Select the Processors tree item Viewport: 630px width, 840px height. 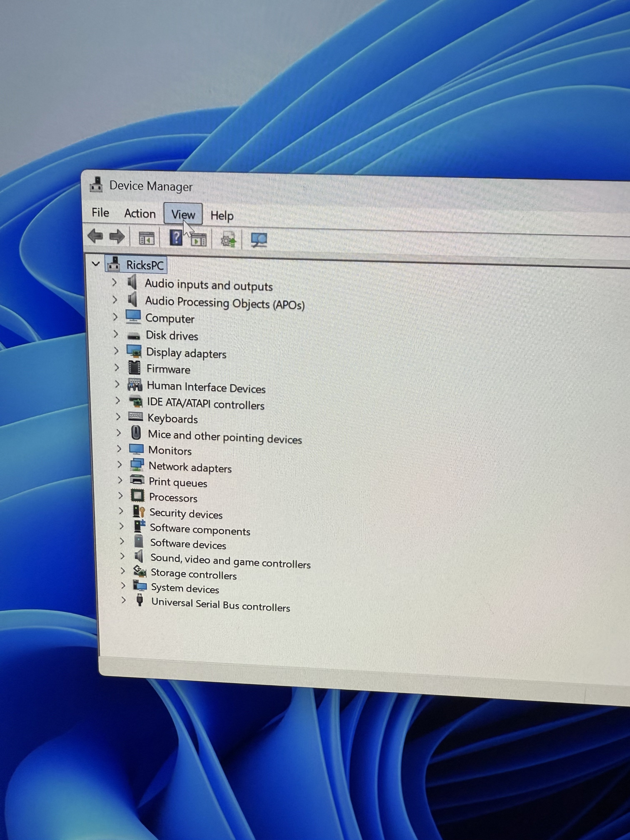[x=173, y=497]
